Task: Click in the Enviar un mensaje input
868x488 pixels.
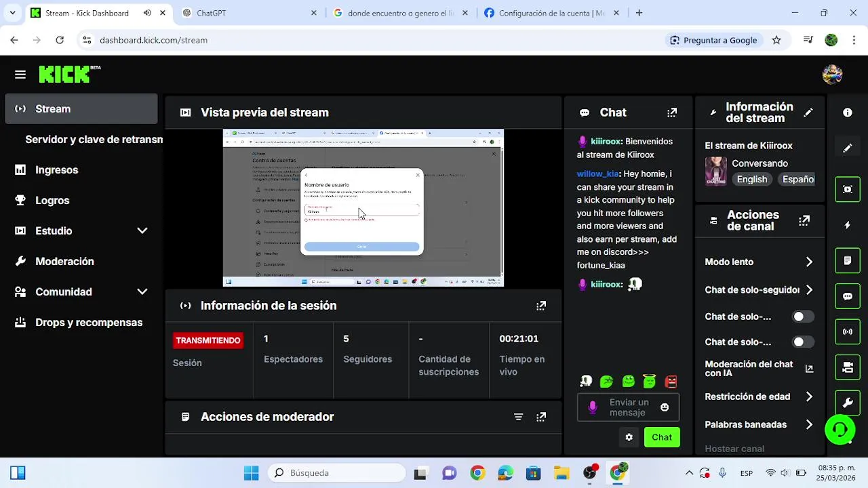Action: (629, 407)
